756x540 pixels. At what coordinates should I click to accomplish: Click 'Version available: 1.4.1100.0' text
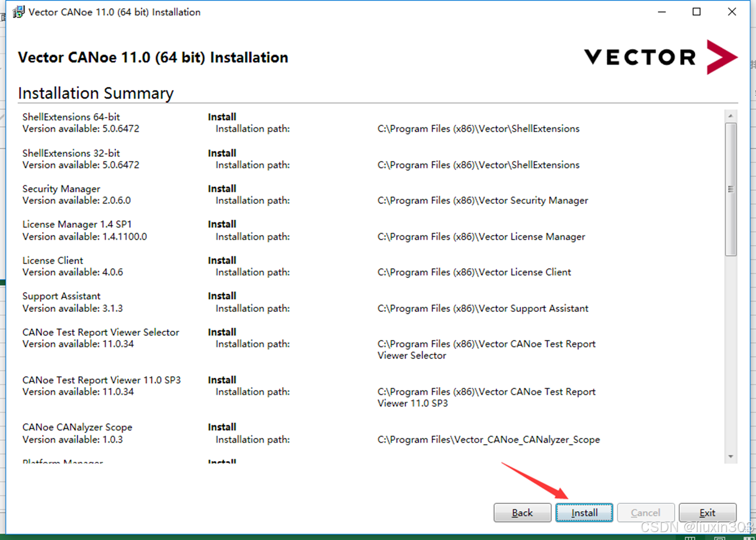click(84, 236)
